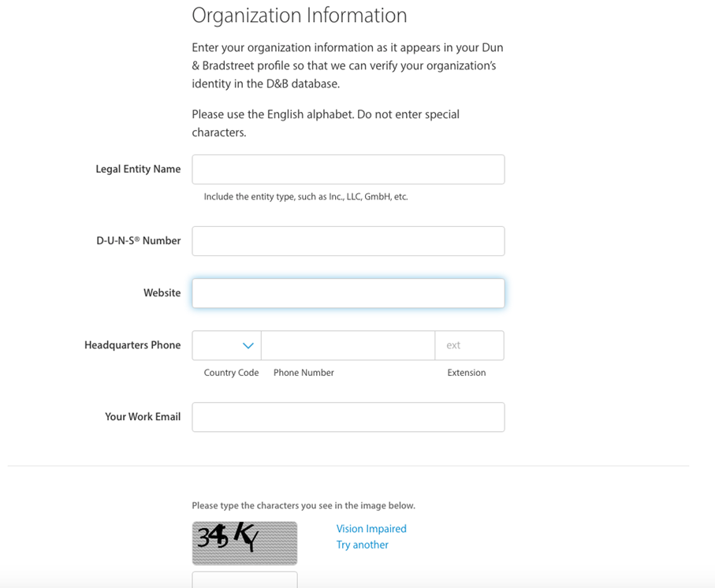This screenshot has height=588, width=715.
Task: Click the 'D-U-N-S® Number' label
Action: (x=138, y=241)
